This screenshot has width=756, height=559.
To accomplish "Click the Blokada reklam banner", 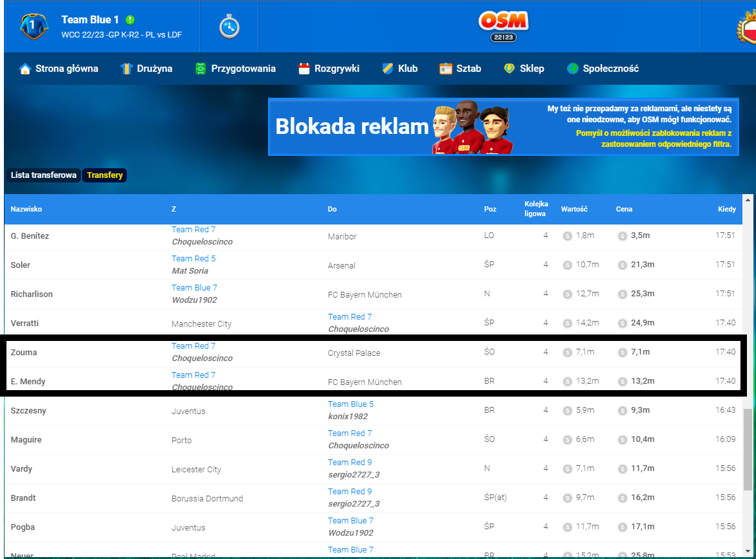I will click(x=503, y=127).
